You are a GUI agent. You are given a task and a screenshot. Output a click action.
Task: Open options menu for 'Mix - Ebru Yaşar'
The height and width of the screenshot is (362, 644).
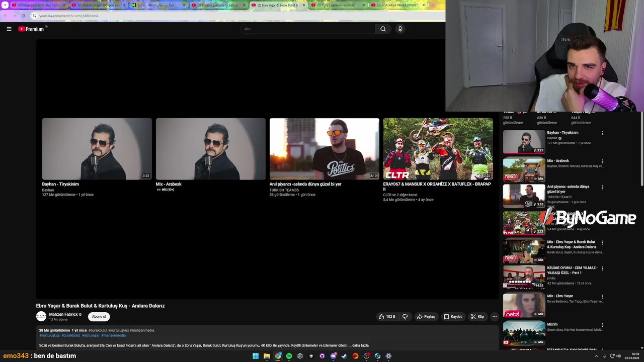pyautogui.click(x=602, y=297)
